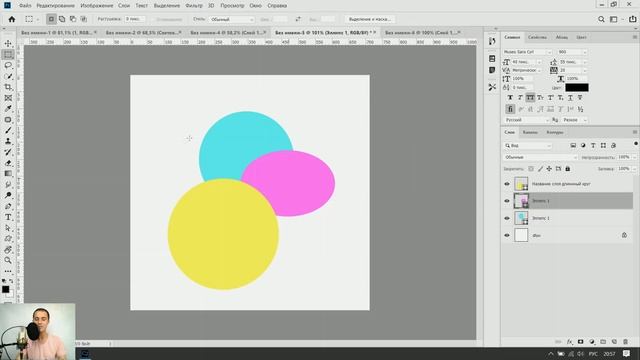Create a new layer icon
Image resolution: width=640 pixels, height=360 pixels.
click(614, 342)
